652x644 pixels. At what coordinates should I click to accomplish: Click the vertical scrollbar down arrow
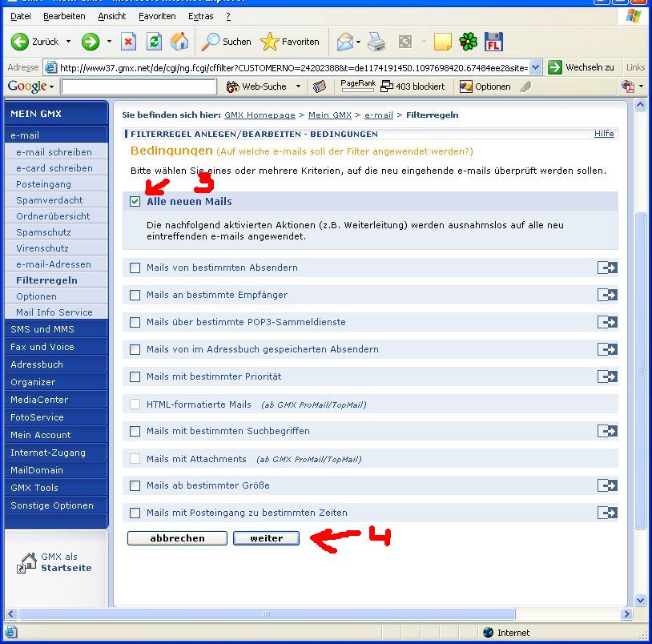[640, 599]
